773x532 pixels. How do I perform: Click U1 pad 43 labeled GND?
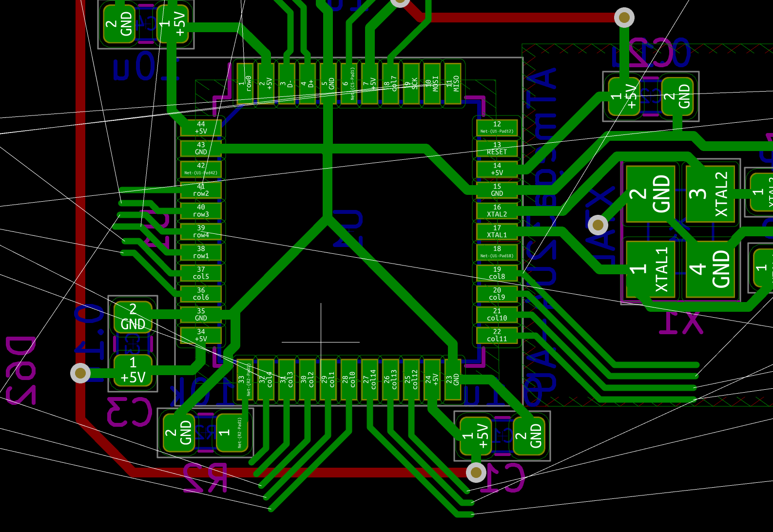[x=201, y=148]
